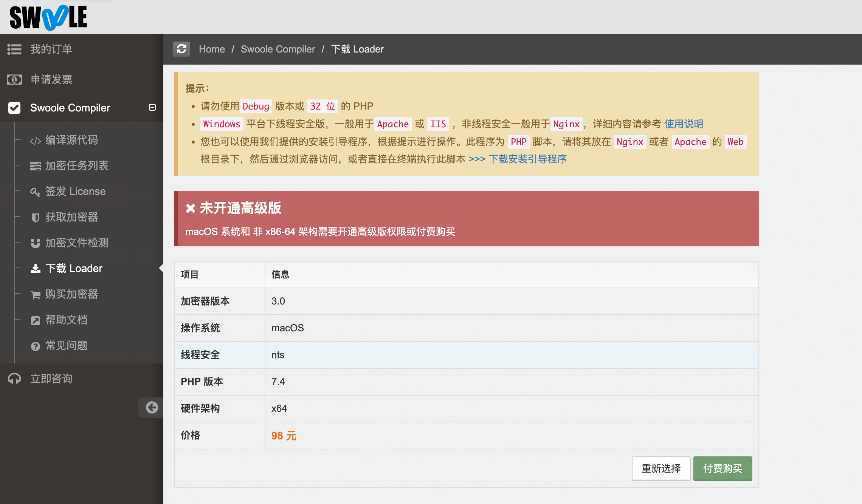Click the shield icon beside 获取加密器

pyautogui.click(x=35, y=218)
